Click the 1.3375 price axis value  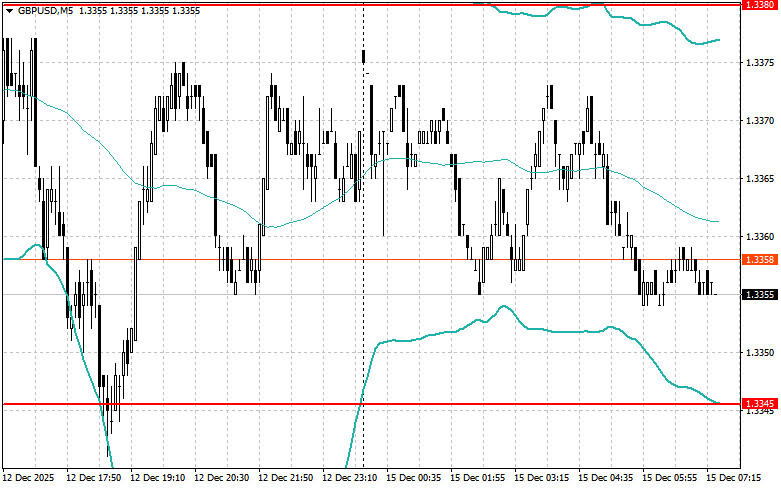tap(760, 63)
